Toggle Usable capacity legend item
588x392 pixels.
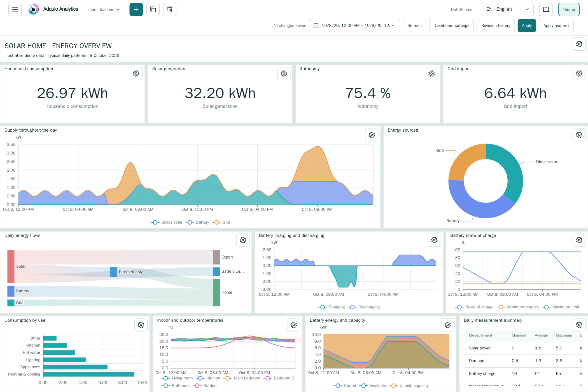coord(409,386)
